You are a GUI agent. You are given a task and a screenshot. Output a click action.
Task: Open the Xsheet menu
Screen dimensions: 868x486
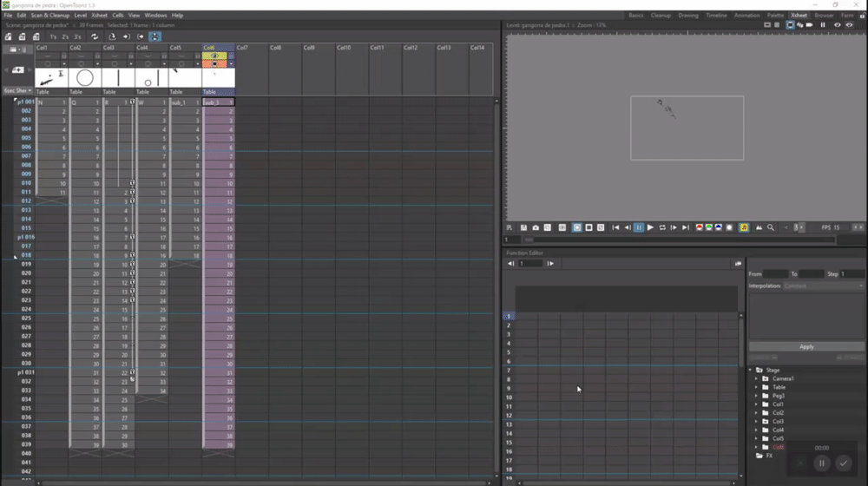(100, 16)
